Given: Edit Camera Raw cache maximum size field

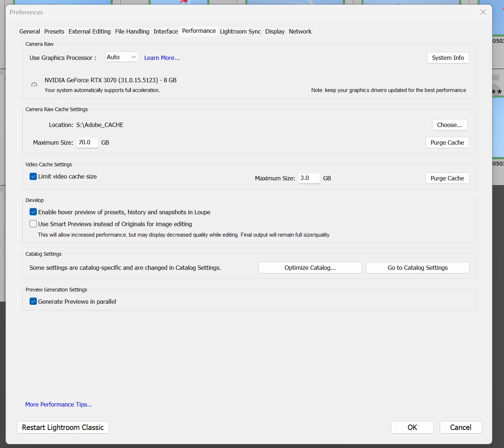Looking at the screenshot, I should 87,142.
